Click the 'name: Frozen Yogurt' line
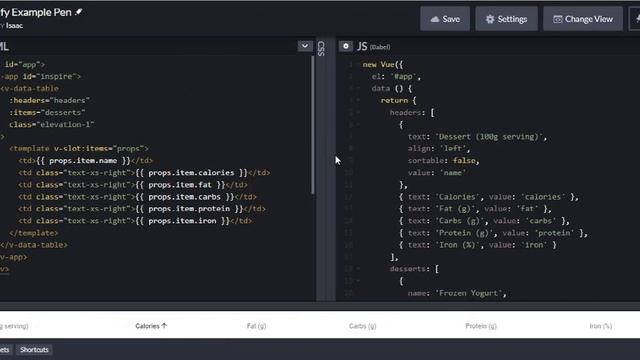Screen dimensions: 640x360 (x=457, y=293)
